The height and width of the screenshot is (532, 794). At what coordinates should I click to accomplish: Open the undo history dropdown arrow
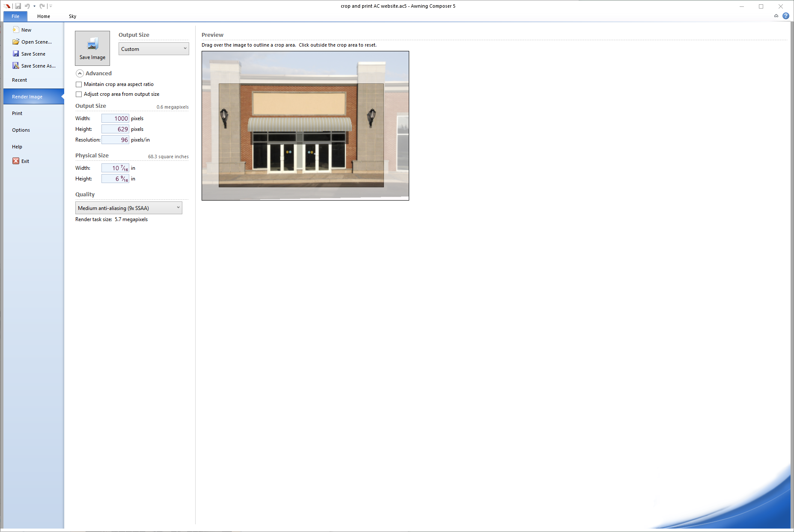click(34, 6)
